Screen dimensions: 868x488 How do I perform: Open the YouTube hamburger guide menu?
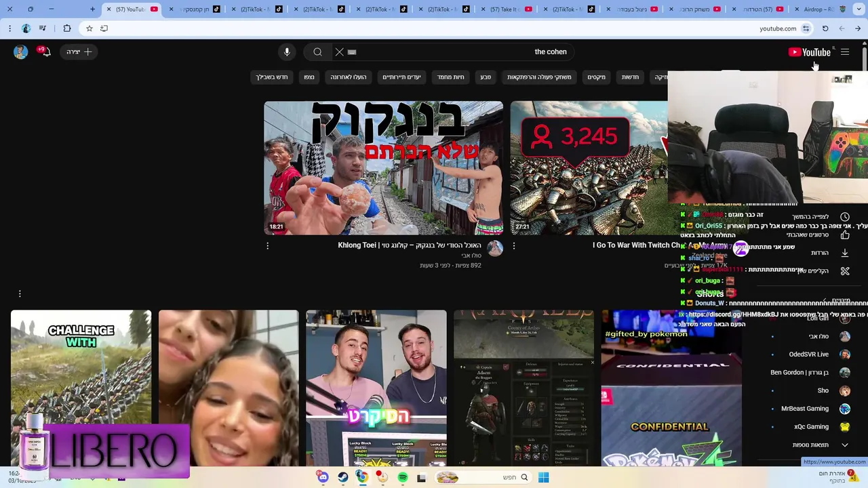845,52
